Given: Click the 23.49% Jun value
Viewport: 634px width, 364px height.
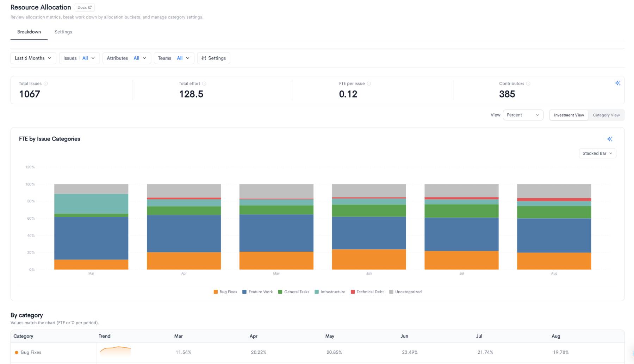Looking at the screenshot, I should point(410,352).
